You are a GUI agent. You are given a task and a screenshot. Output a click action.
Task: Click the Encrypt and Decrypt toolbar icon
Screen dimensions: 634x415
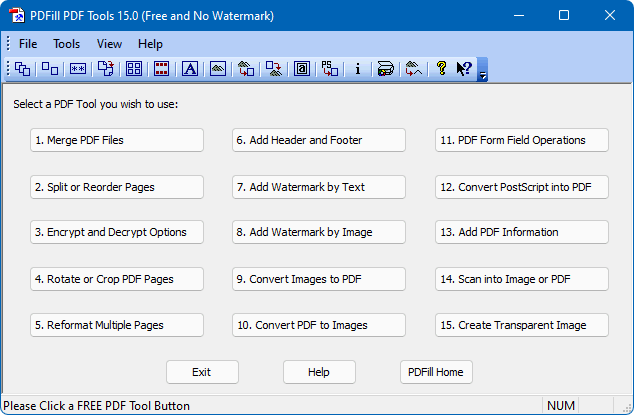(78, 69)
